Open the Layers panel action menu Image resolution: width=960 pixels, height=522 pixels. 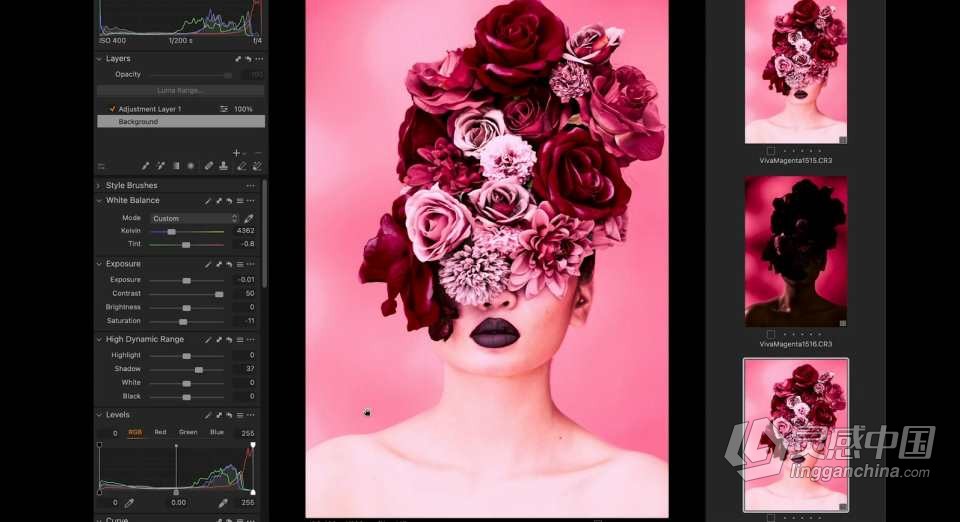260,59
